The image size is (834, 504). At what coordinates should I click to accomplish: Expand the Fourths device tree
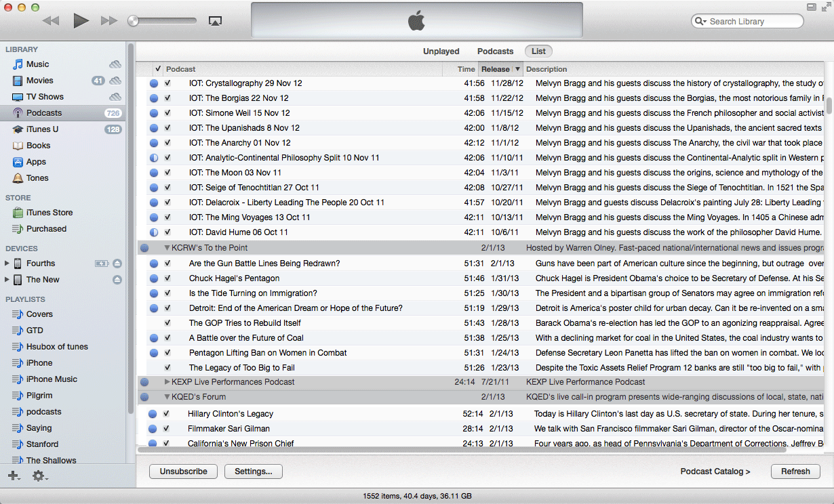(x=7, y=264)
